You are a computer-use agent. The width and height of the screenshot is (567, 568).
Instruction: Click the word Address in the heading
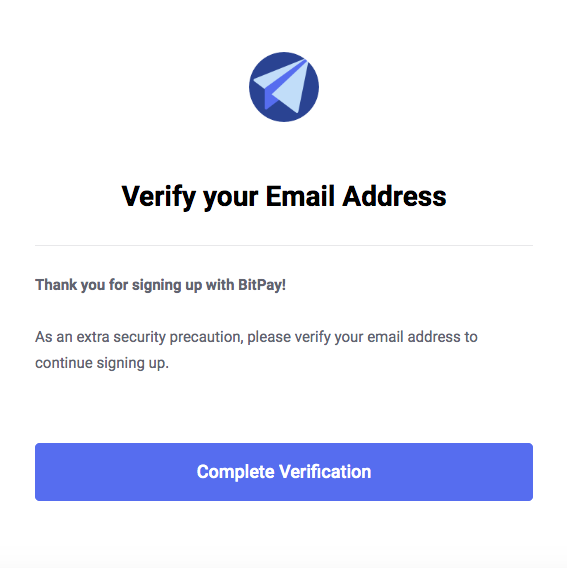[394, 196]
